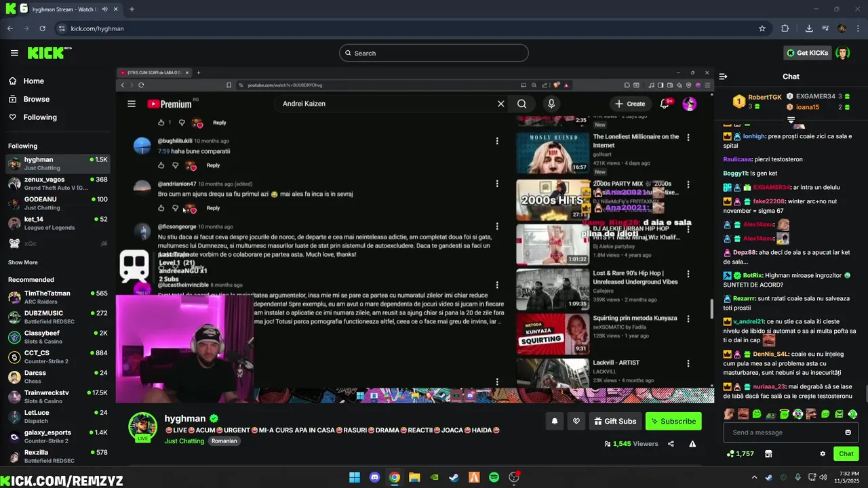Open Following in the left sidebar
The height and width of the screenshot is (488, 868).
[32, 117]
